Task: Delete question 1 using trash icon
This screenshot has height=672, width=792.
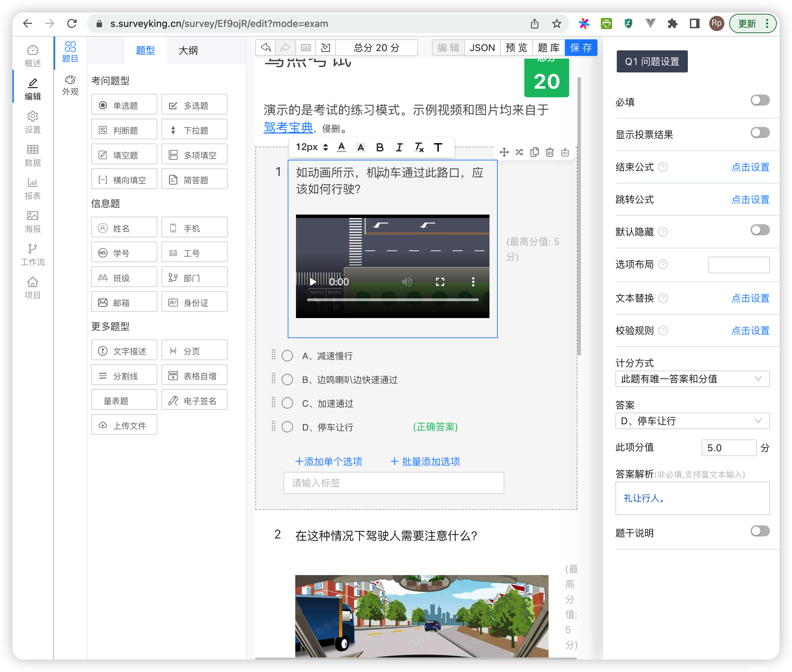Action: click(x=550, y=152)
